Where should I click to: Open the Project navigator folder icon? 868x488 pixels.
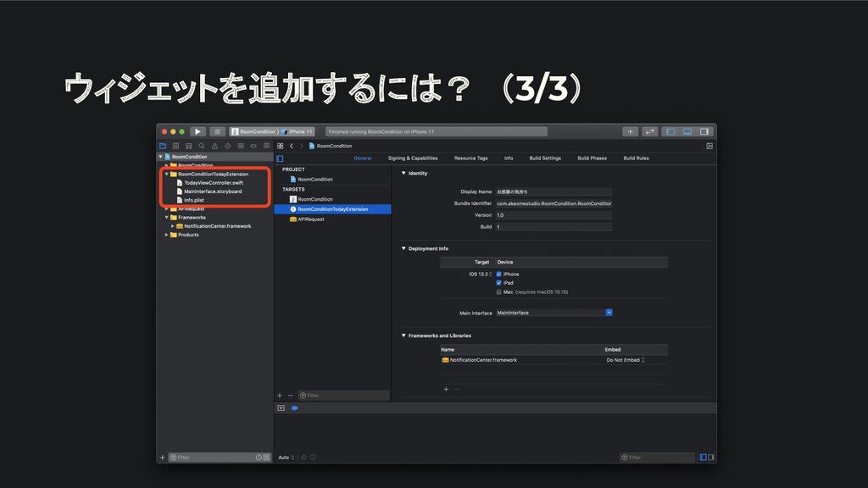163,146
